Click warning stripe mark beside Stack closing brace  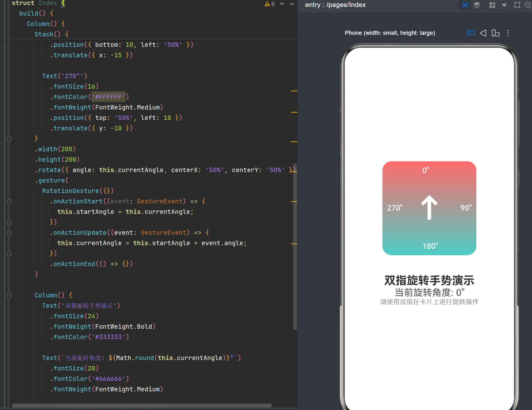(x=294, y=142)
